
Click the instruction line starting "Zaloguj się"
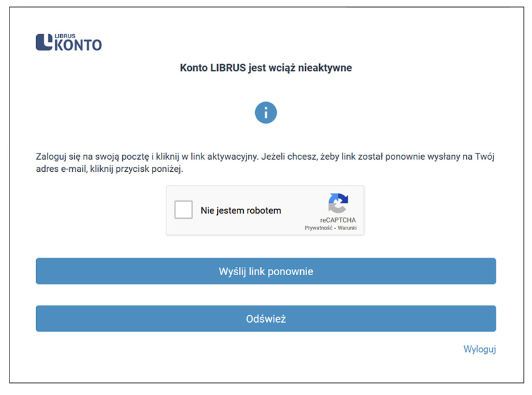click(265, 156)
